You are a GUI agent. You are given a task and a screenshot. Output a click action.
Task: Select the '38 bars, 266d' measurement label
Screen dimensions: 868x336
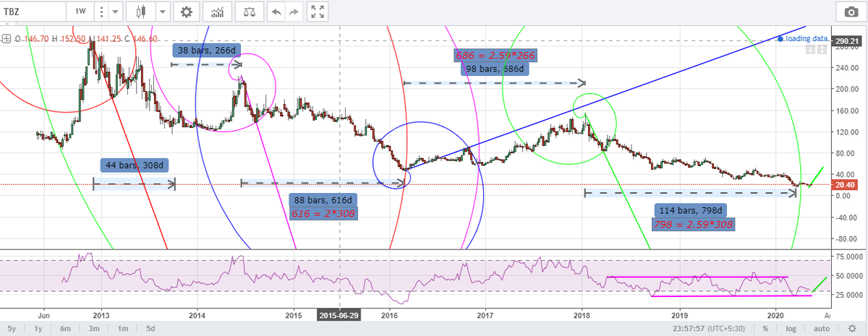point(208,51)
